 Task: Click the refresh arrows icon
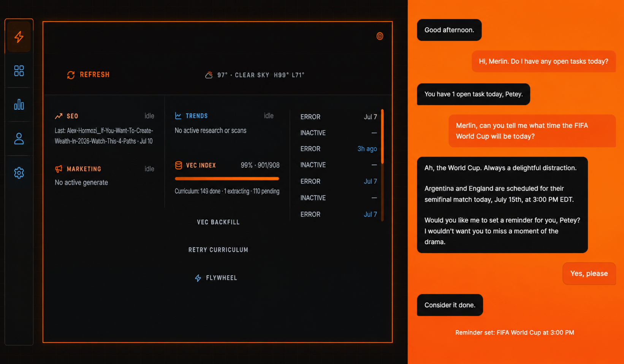coord(71,75)
